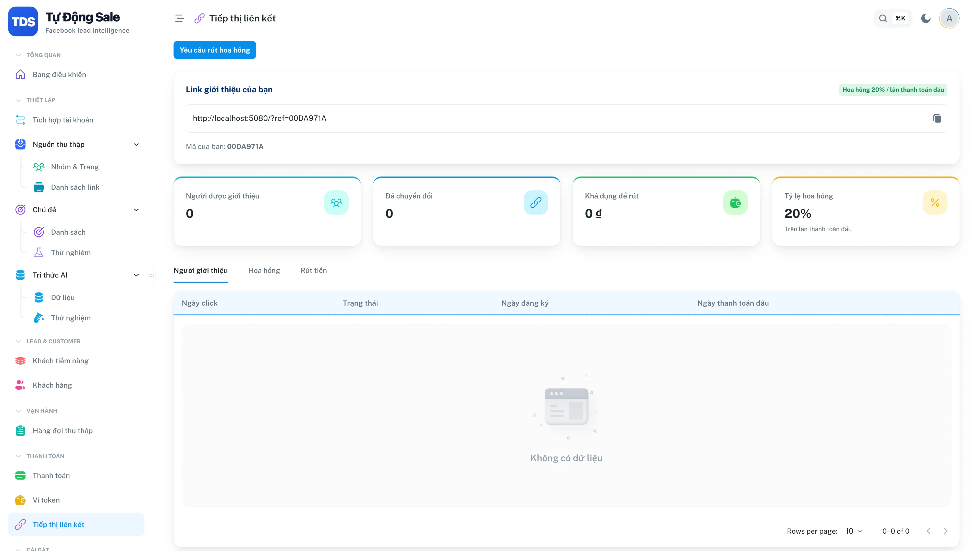Click the Nguồn thu thập inbox icon

pyautogui.click(x=20, y=144)
